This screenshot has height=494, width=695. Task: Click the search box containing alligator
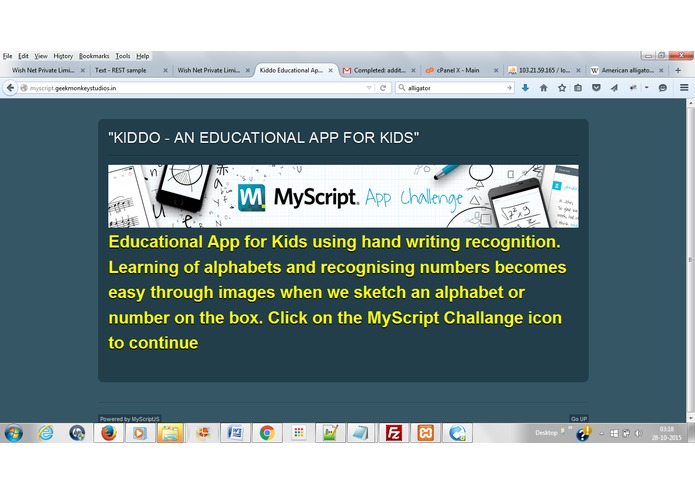tap(454, 88)
